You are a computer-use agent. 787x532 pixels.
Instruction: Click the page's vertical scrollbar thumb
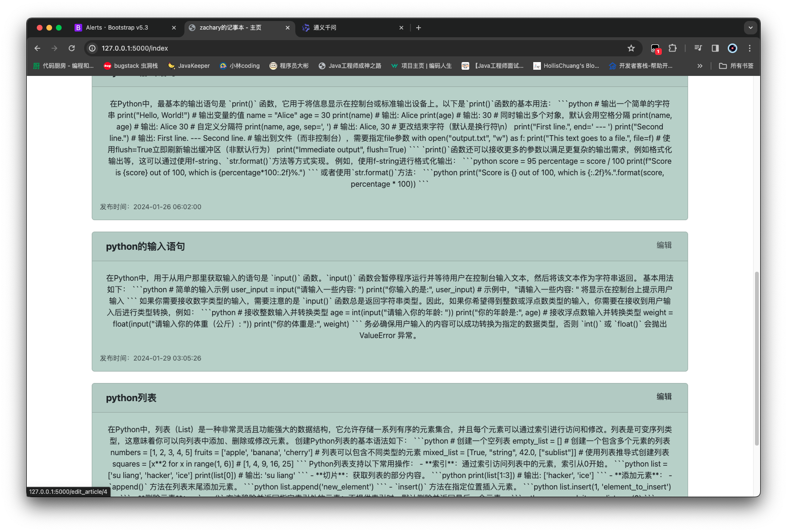(756, 358)
